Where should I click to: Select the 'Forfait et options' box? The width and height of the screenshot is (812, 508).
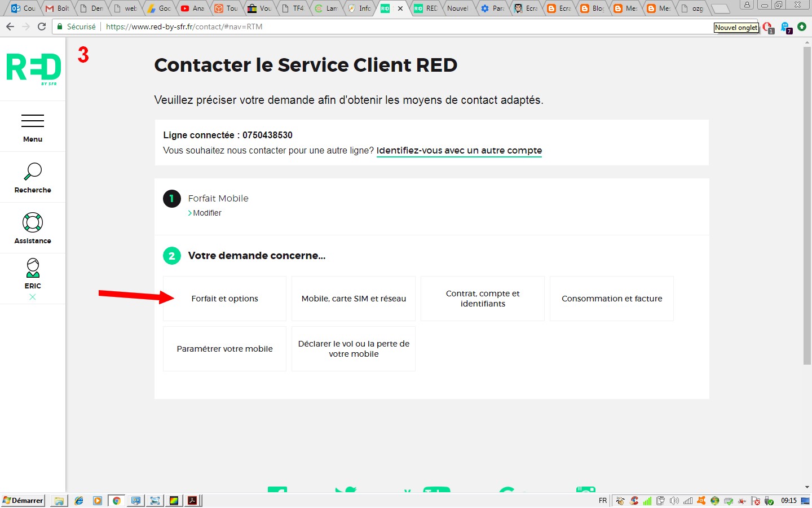(x=224, y=299)
